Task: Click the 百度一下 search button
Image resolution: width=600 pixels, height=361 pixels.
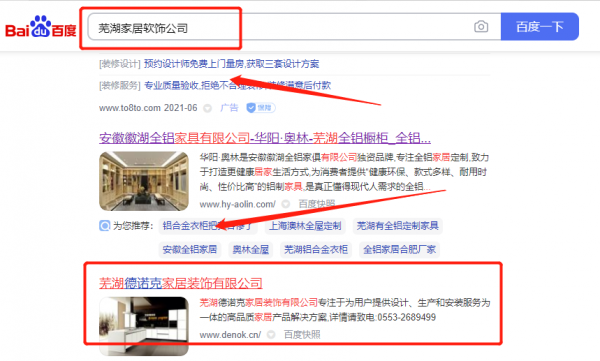Action: [540, 26]
